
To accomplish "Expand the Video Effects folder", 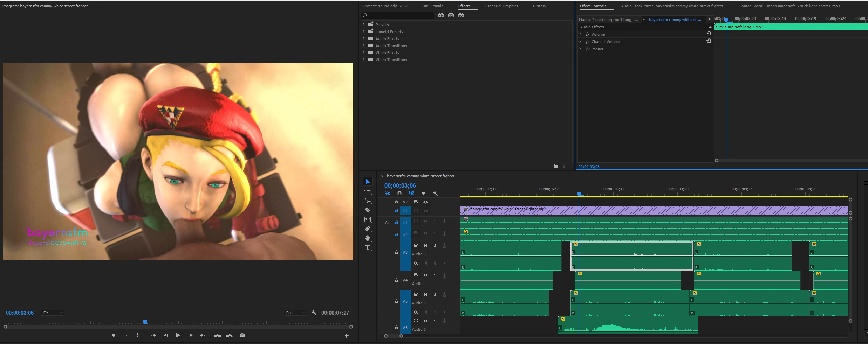I will coord(364,52).
